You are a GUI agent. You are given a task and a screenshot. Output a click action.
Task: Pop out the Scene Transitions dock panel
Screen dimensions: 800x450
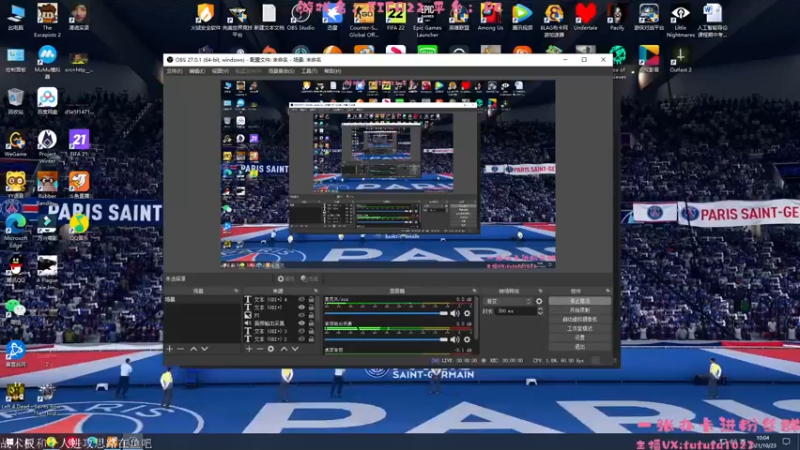540,291
